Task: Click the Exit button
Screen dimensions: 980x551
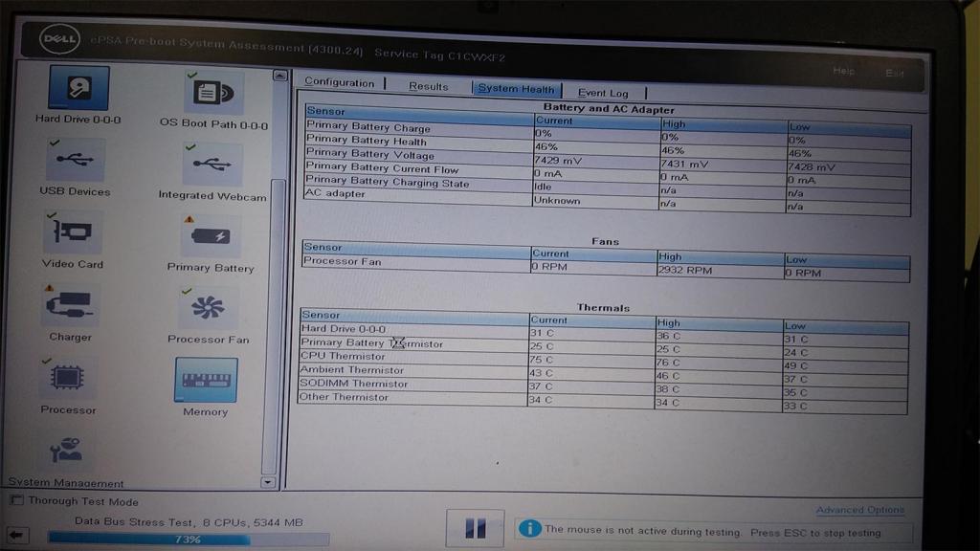Action: pyautogui.click(x=895, y=73)
